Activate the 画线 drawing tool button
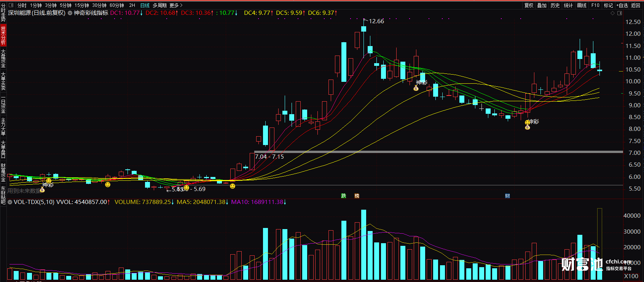 pos(582,5)
